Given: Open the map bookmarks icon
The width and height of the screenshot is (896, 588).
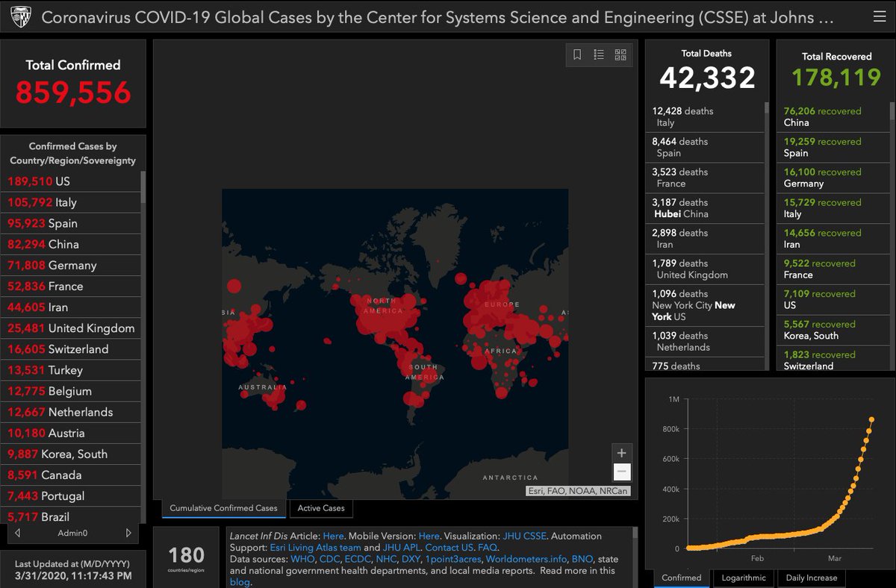Looking at the screenshot, I should (x=577, y=54).
